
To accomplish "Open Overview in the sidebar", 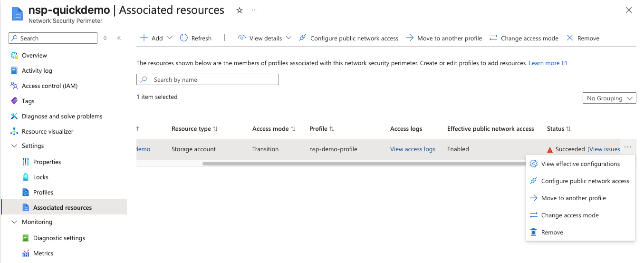I will 34,55.
